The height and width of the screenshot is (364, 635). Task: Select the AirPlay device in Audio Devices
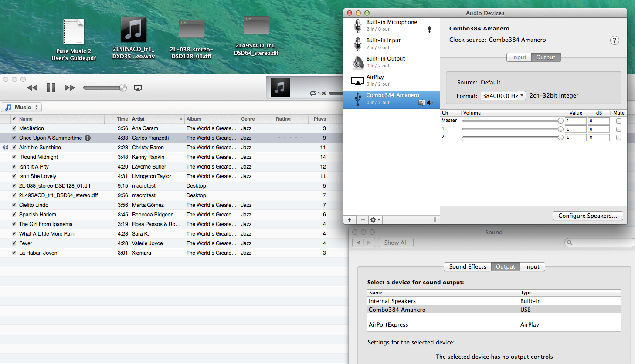(x=391, y=81)
